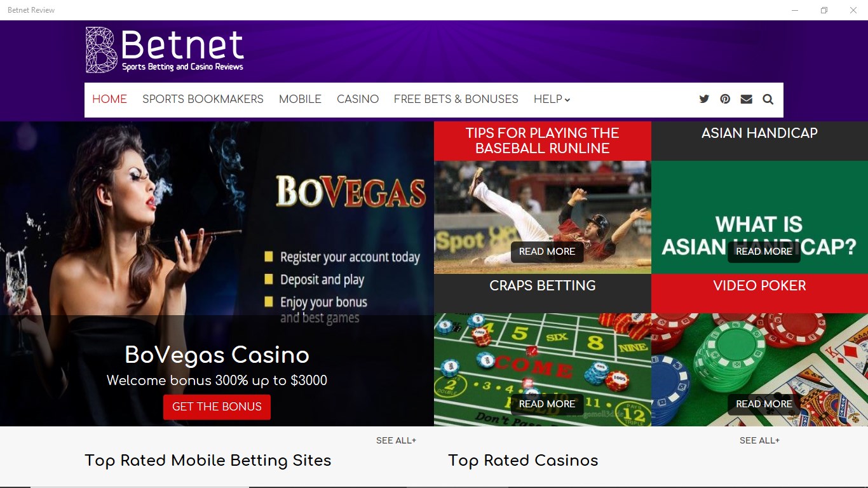Open the Sports Bookmakers menu item
The image size is (868, 488).
click(x=203, y=99)
